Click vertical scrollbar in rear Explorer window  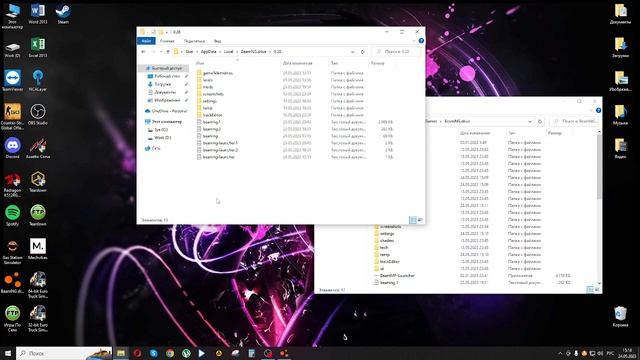click(x=599, y=168)
